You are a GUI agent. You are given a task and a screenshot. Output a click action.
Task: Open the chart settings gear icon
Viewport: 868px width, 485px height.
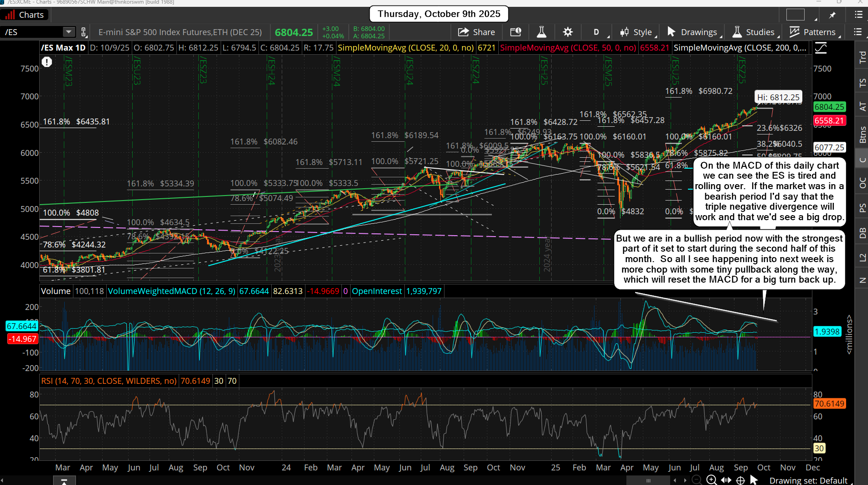(x=568, y=32)
